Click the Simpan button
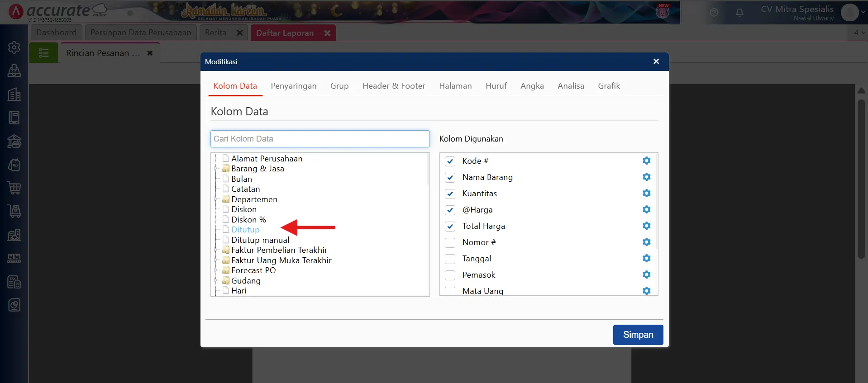The height and width of the screenshot is (383, 868). (x=638, y=335)
